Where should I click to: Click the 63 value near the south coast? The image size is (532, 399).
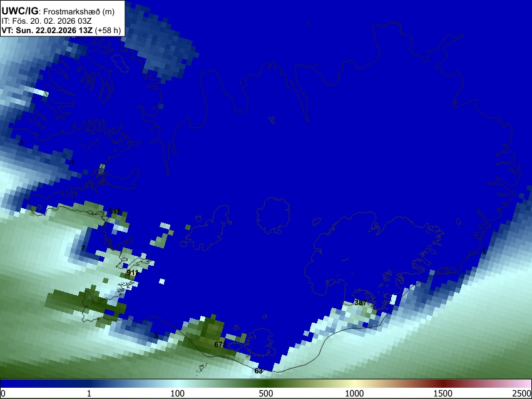coord(258,371)
